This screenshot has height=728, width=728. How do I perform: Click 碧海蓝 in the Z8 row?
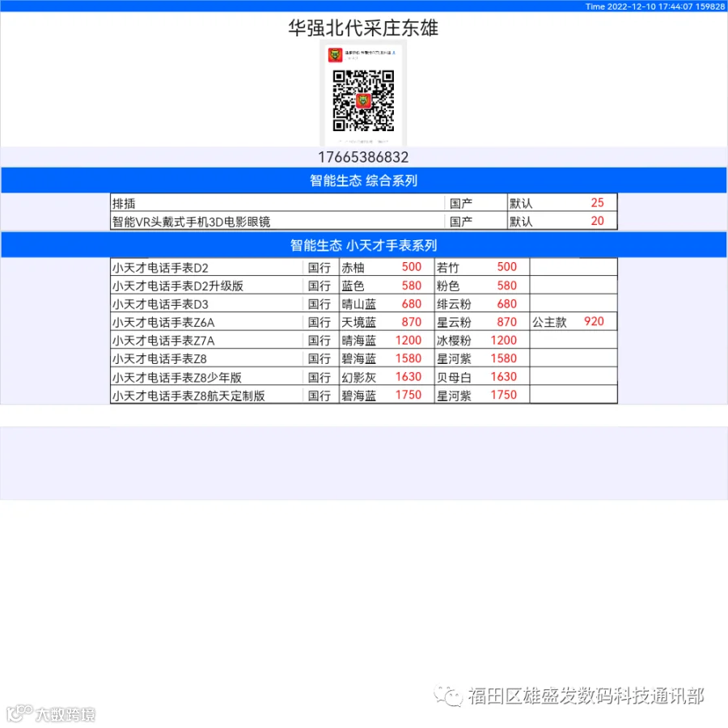(x=359, y=359)
